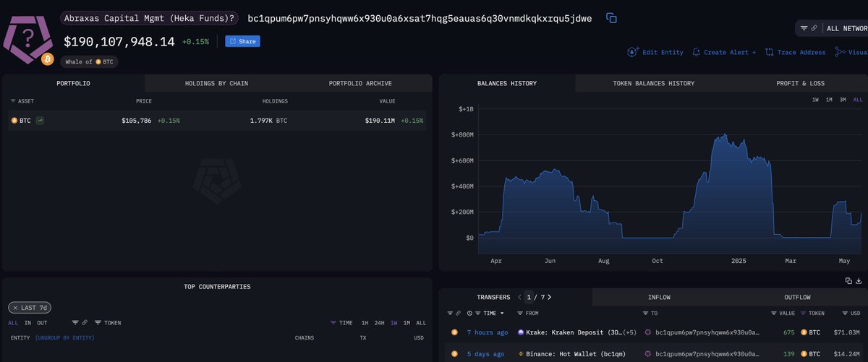This screenshot has height=362, width=868.
Task: Click the 1.797K BTC holdings value
Action: click(268, 120)
